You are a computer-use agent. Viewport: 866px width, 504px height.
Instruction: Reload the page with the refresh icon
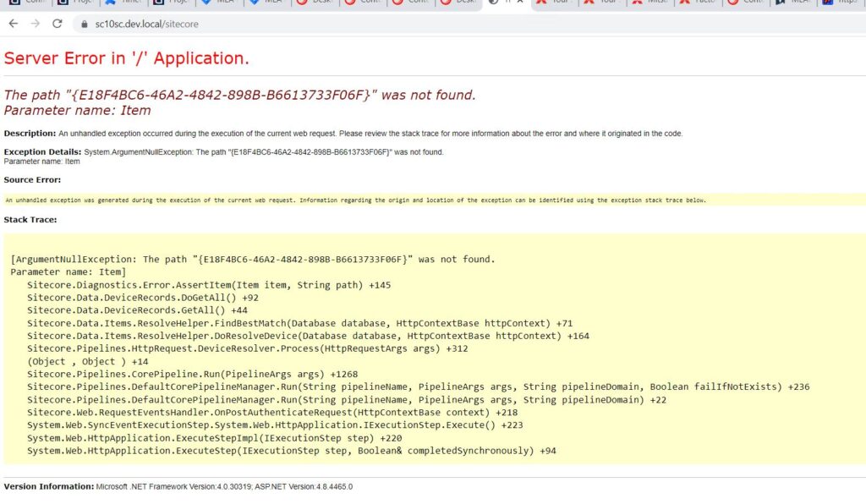point(57,24)
